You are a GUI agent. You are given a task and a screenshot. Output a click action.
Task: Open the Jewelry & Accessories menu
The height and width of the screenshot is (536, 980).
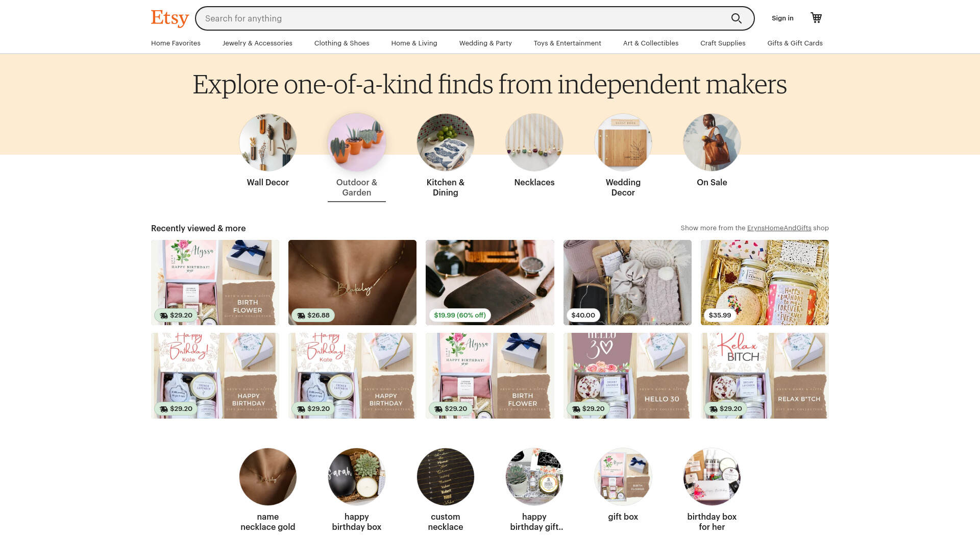point(257,43)
